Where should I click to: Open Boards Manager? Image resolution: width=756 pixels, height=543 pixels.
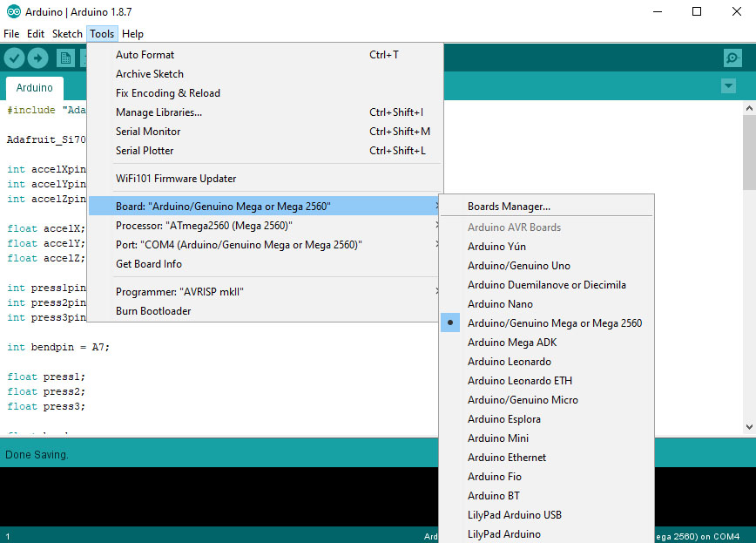pos(509,207)
